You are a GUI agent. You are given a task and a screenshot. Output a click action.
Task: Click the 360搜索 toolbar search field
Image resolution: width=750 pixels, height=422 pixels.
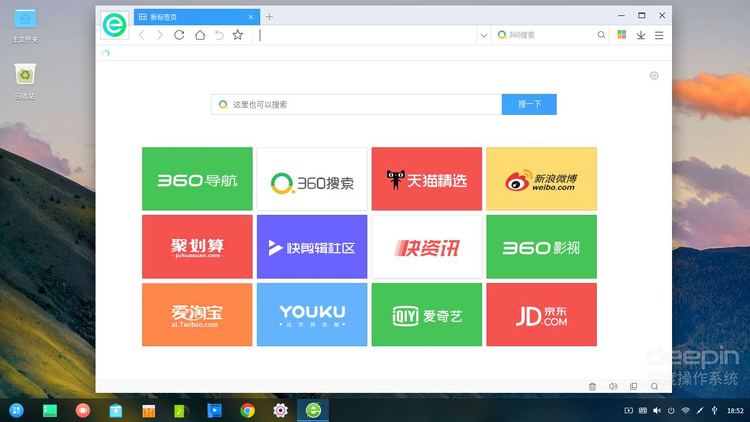click(x=545, y=35)
